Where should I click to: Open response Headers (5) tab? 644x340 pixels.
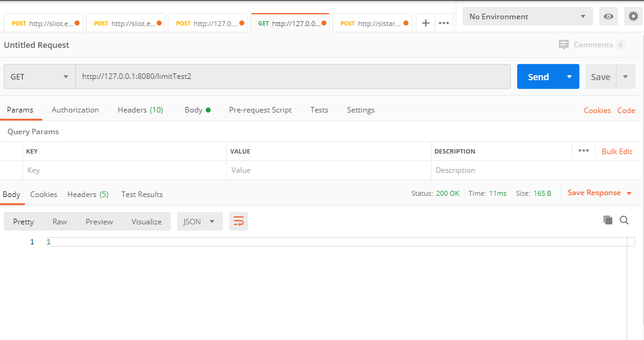tap(88, 194)
